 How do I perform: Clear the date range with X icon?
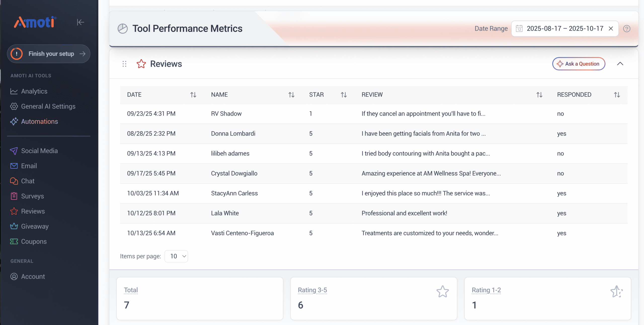tap(611, 29)
